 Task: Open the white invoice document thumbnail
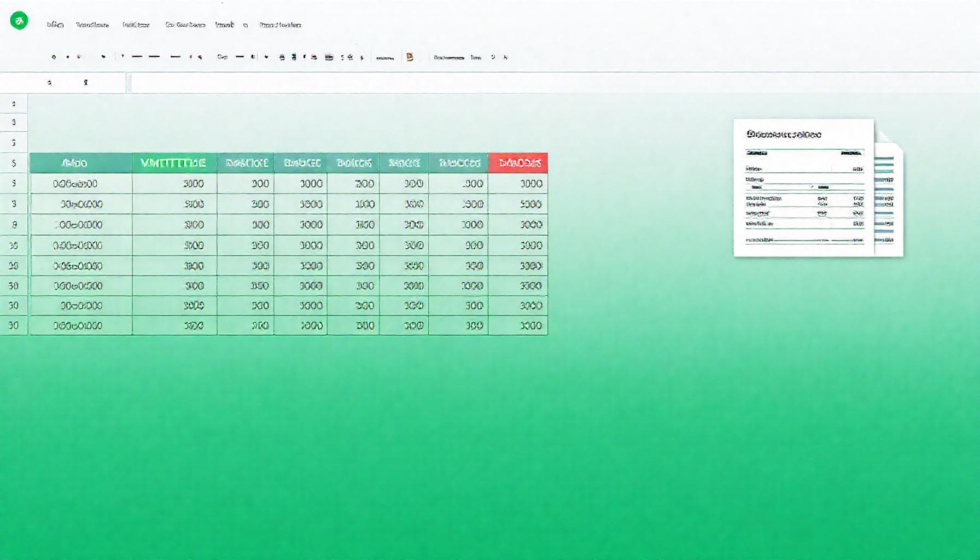803,188
